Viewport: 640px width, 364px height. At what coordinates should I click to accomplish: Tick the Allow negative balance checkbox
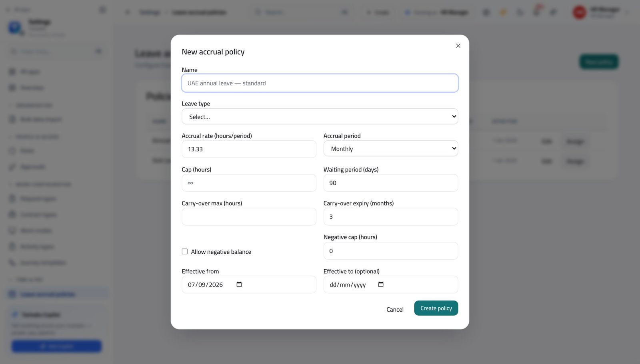click(185, 252)
